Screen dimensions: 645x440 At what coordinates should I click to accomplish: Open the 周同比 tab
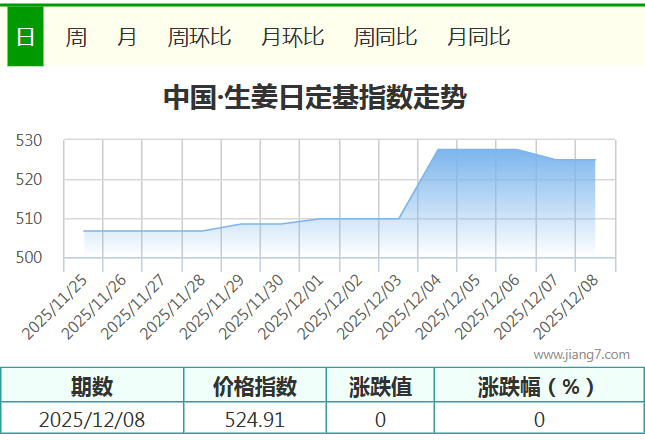pos(385,37)
